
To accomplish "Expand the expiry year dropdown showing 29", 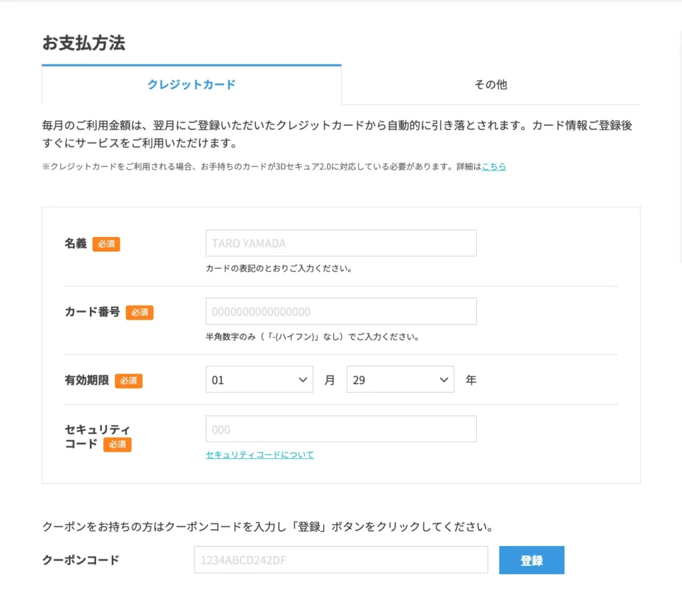I will tap(400, 380).
